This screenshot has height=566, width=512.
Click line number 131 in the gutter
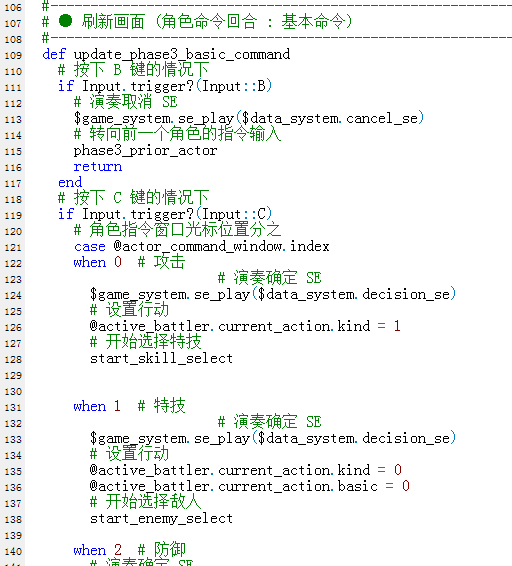point(13,408)
